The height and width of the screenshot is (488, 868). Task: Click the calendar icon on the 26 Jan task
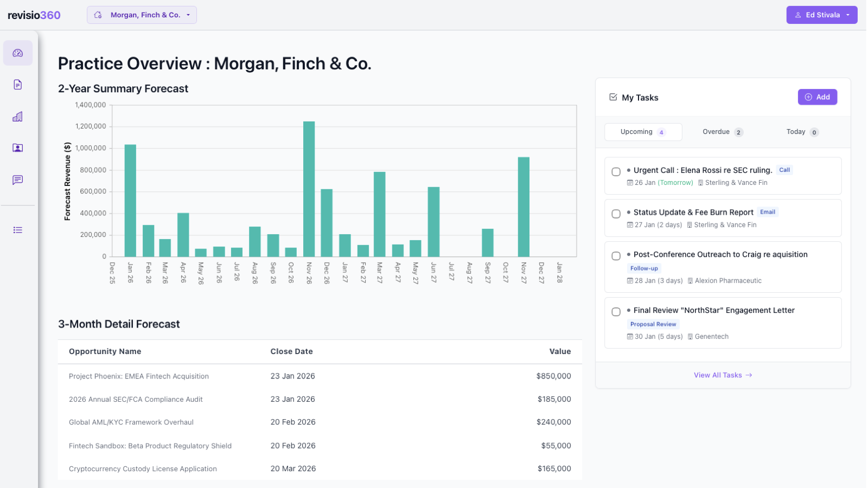pyautogui.click(x=629, y=183)
